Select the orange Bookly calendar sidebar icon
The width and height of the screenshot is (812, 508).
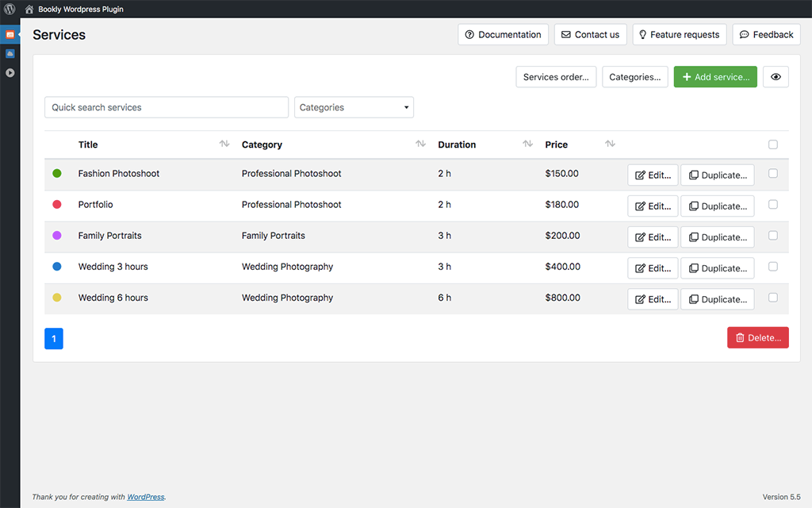tap(10, 35)
